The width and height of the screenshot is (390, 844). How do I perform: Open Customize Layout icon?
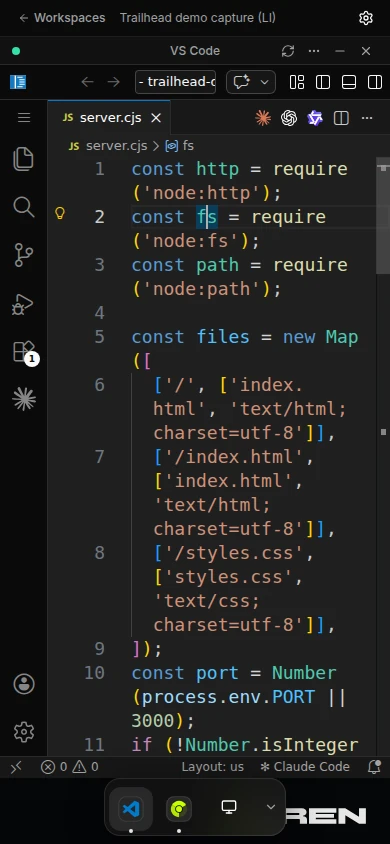(297, 82)
